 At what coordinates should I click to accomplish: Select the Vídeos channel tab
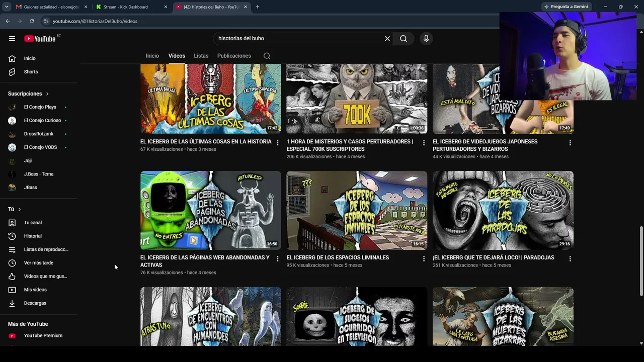click(x=177, y=56)
